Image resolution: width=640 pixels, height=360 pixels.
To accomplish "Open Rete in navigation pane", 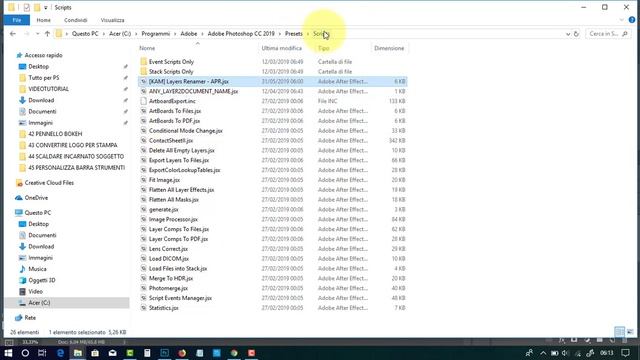I will tap(30, 318).
